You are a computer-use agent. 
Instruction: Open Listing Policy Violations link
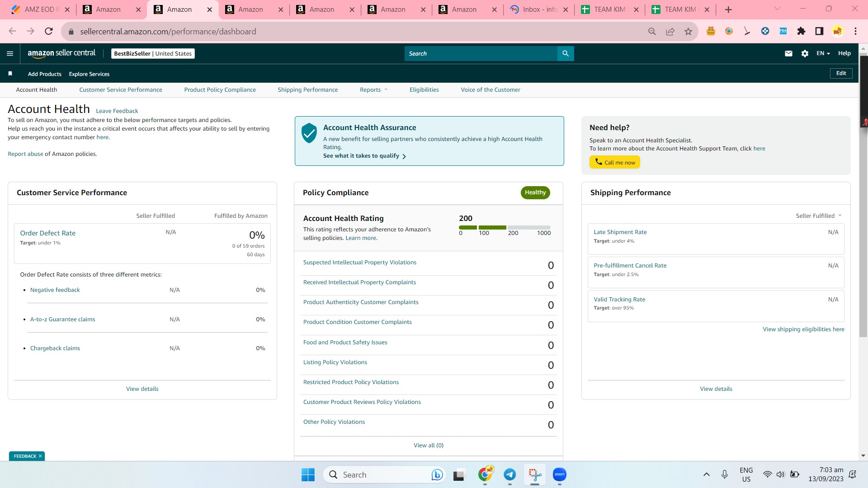tap(335, 362)
